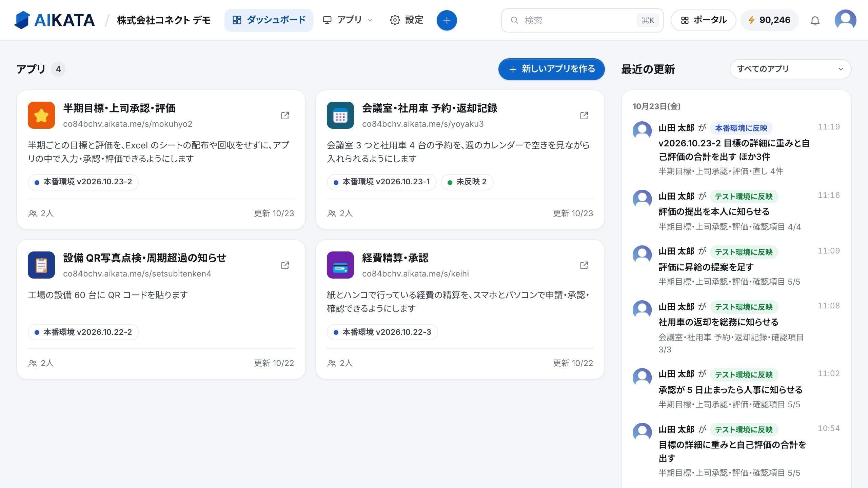The height and width of the screenshot is (488, 868).
Task: Click the navy clipboard app icon
Action: (41, 265)
